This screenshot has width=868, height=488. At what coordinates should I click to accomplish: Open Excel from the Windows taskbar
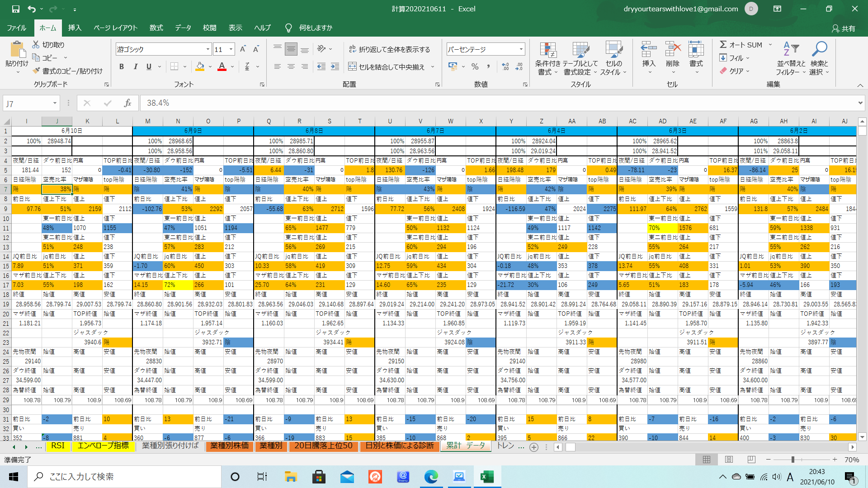[x=487, y=477]
